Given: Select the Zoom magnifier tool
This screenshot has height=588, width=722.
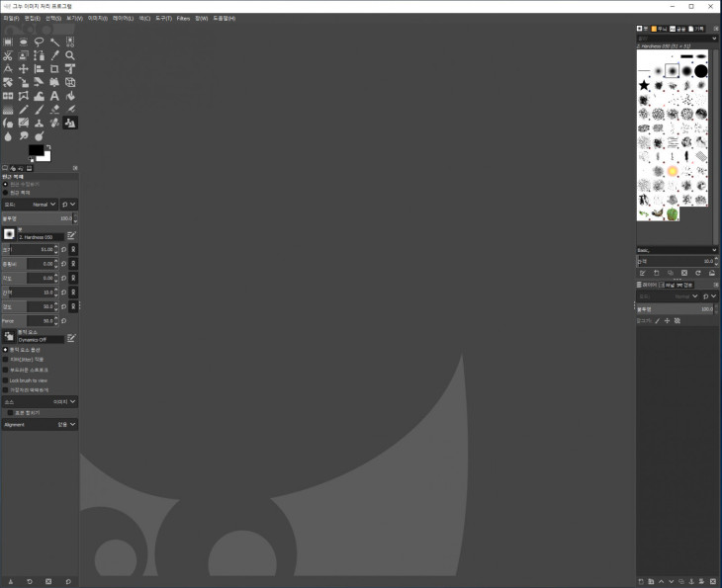Looking at the screenshot, I should click(70, 55).
